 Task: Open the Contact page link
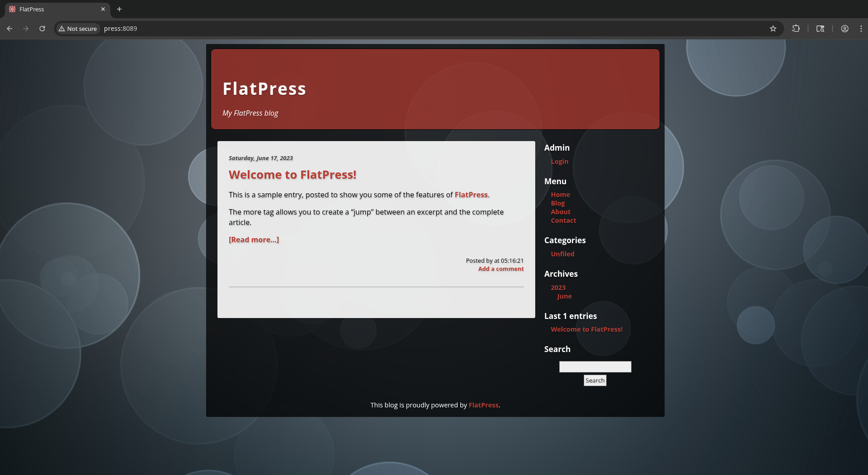click(563, 220)
